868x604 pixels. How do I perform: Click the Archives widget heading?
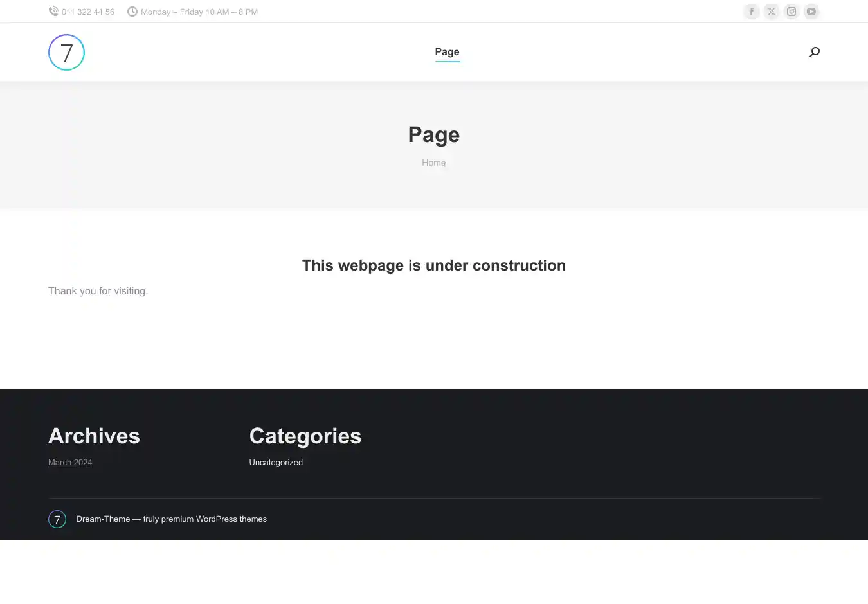pos(94,436)
